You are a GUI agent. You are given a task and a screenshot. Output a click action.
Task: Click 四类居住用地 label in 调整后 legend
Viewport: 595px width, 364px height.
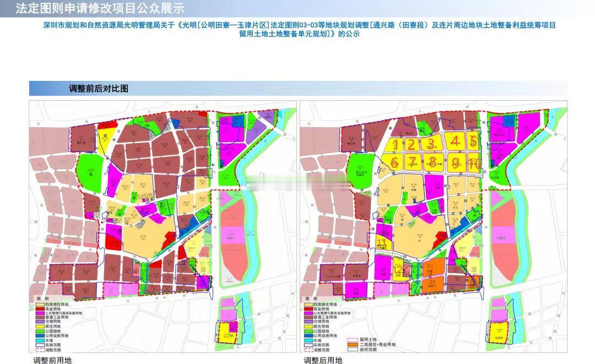click(x=326, y=305)
